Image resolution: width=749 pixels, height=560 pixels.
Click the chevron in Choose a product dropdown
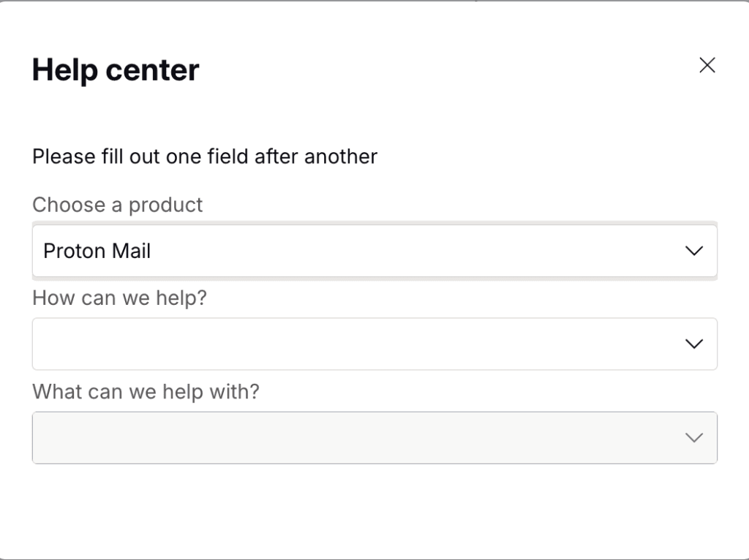(693, 251)
